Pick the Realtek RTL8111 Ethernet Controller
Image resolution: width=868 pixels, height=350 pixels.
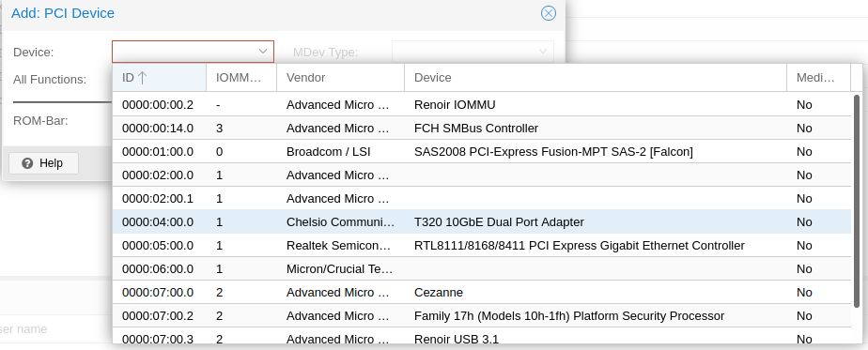482,246
